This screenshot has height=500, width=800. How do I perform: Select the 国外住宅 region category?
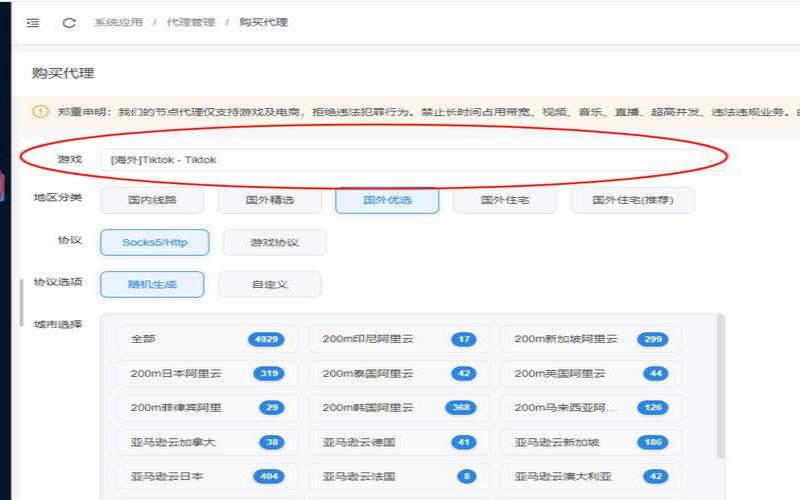(x=505, y=200)
